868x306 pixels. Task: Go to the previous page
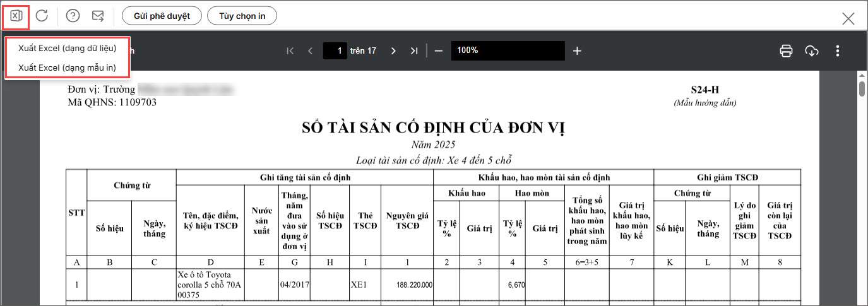(310, 51)
